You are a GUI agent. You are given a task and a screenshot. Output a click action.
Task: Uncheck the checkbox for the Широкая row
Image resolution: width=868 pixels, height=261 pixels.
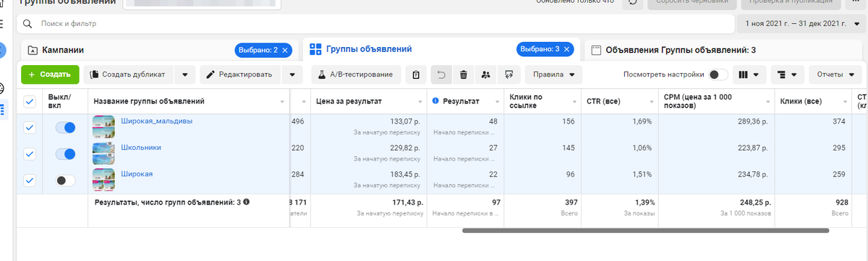point(30,180)
